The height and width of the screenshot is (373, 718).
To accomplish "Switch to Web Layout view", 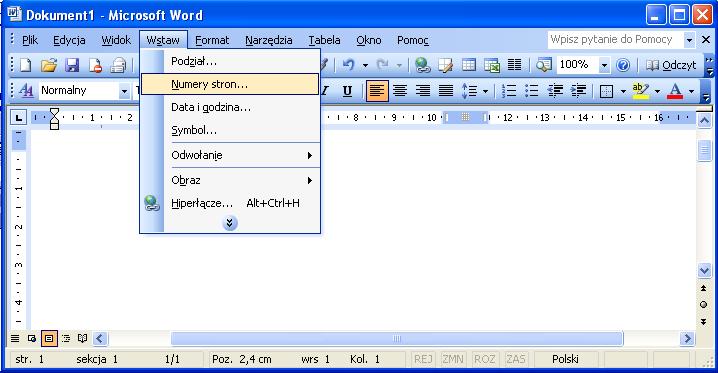I will pos(32,339).
